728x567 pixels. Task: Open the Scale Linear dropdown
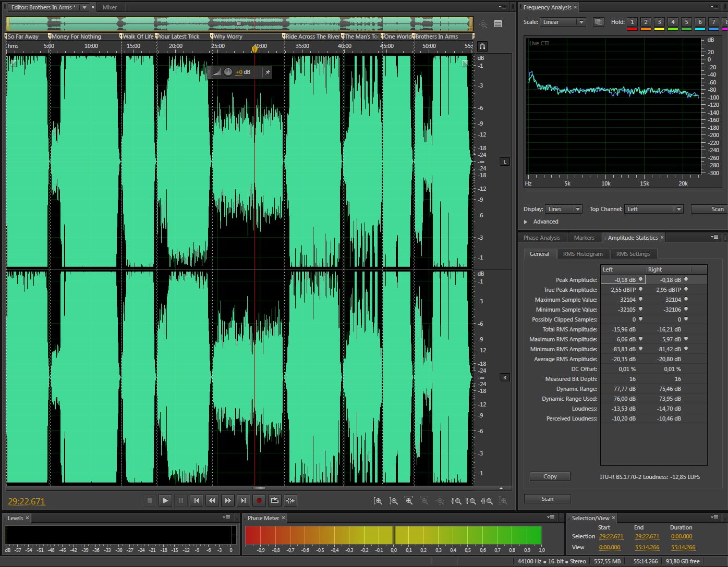click(x=563, y=22)
